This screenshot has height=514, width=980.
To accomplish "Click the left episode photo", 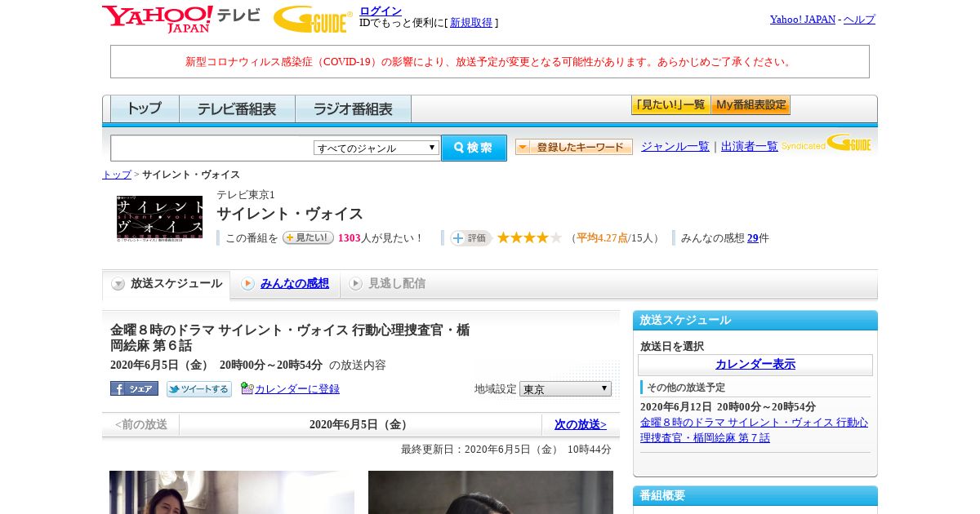I will click(x=232, y=492).
